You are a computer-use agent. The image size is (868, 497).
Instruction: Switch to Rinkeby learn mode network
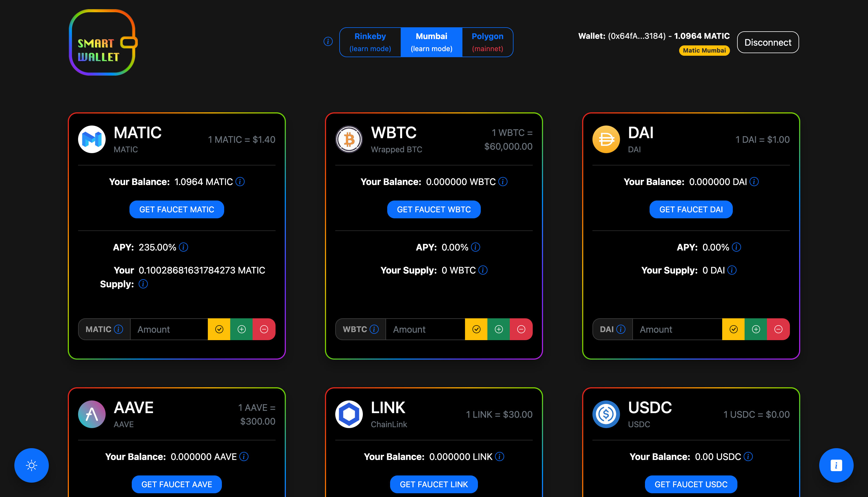pyautogui.click(x=370, y=42)
